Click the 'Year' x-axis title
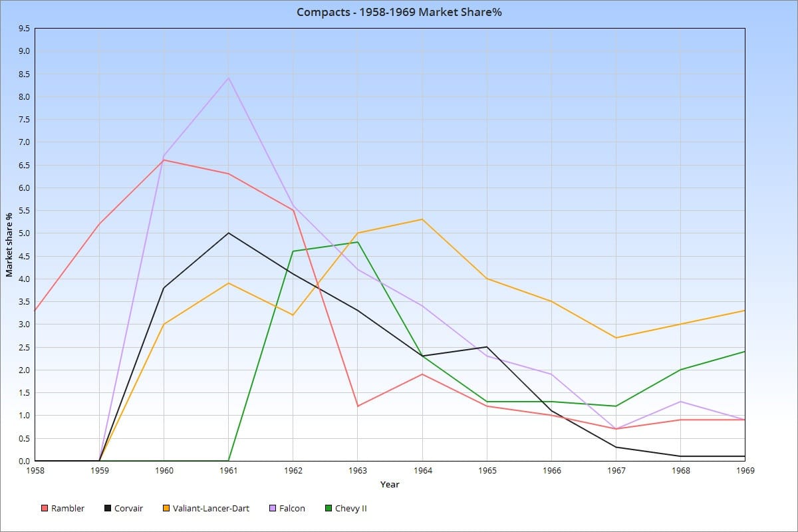The image size is (798, 532). (390, 484)
